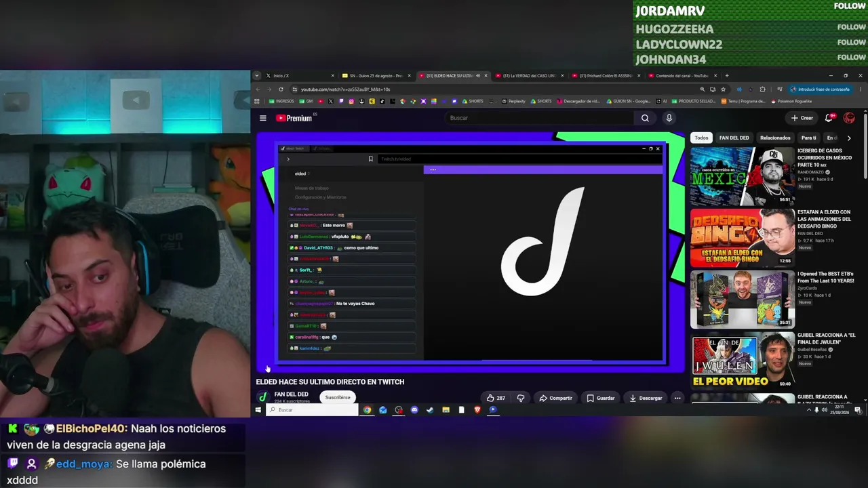This screenshot has width=868, height=488.
Task: Click the Descargar download button
Action: click(x=646, y=398)
